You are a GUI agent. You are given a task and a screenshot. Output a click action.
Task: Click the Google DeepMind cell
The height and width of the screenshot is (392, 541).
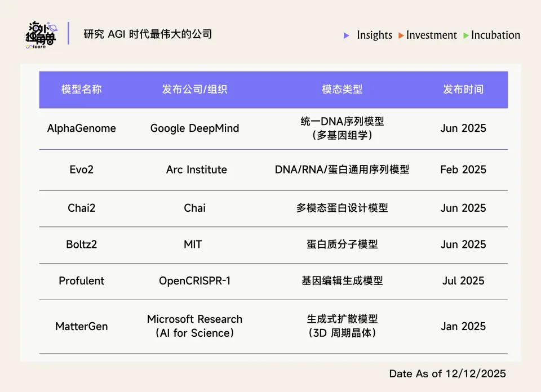(194, 128)
